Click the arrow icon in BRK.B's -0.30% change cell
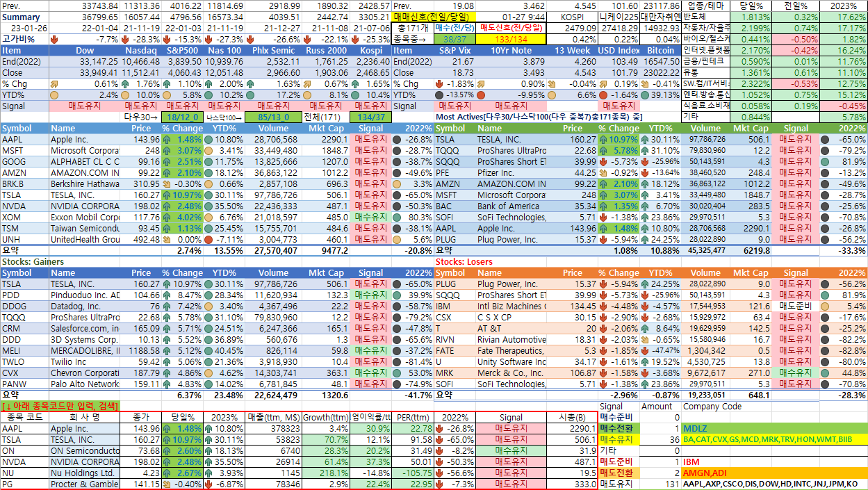Screen dimensions: 868x490 click(167, 183)
